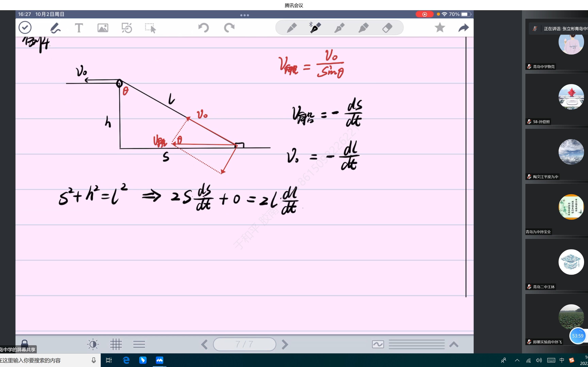Expand the bottom panel chevron up

click(454, 344)
